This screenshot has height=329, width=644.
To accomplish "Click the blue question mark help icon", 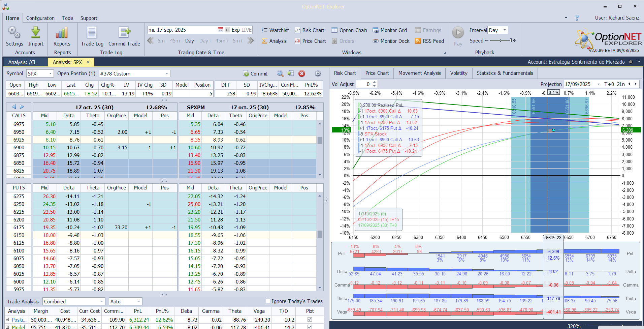I will coord(577,18).
